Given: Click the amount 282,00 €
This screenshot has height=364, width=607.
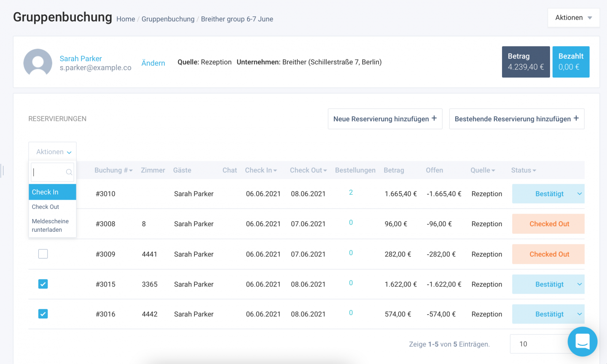Looking at the screenshot, I should (x=398, y=254).
